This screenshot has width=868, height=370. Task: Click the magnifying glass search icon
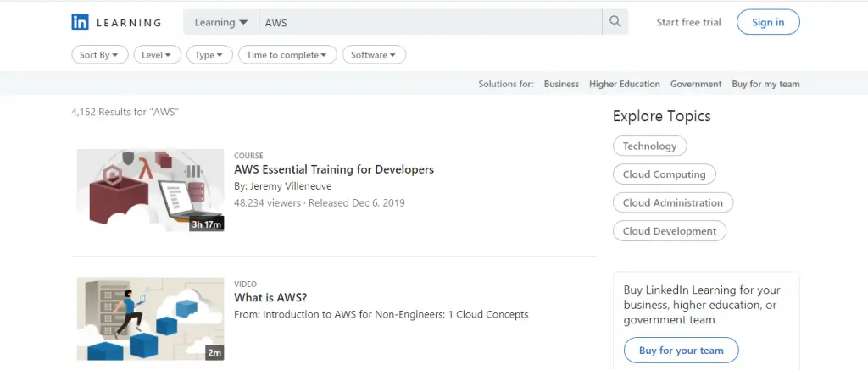click(x=615, y=22)
